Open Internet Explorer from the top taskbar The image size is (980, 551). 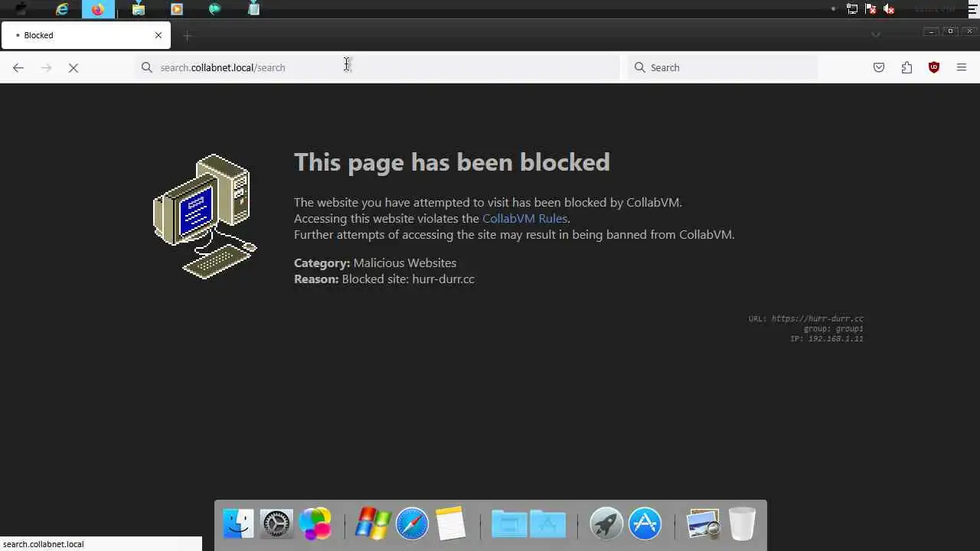62,9
